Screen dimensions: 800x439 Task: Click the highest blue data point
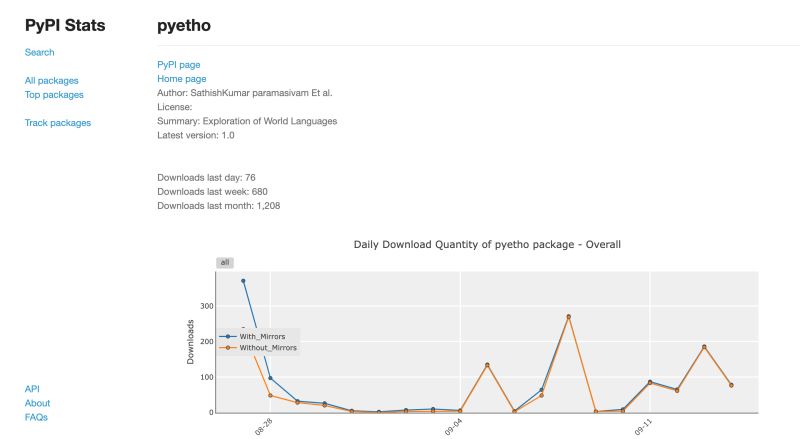243,281
